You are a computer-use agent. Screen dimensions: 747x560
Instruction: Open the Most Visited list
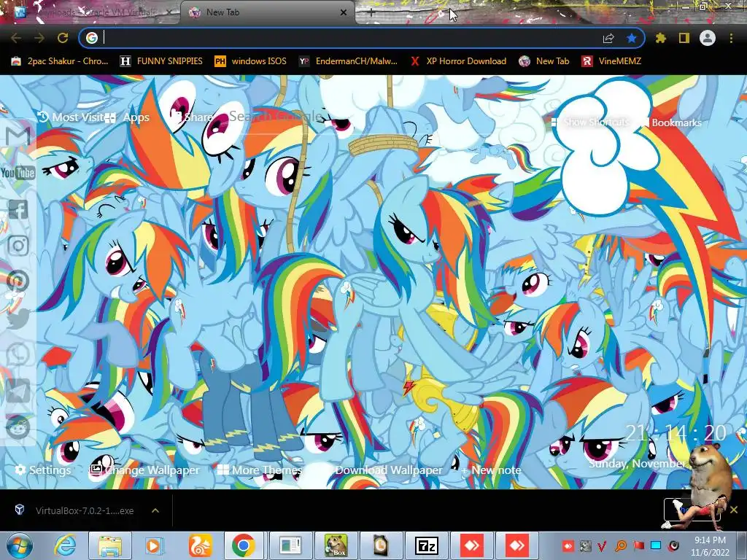coord(69,117)
